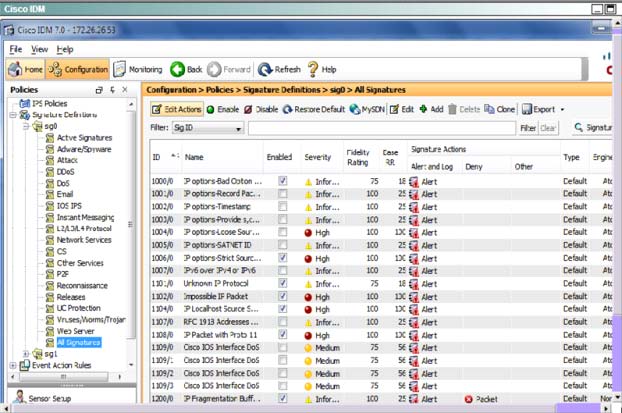The image size is (622, 413).
Task: Sort by Name column header
Action: point(222,157)
